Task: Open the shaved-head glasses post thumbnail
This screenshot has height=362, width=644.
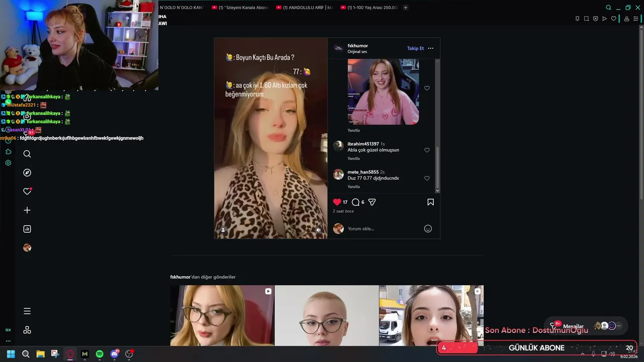Action: [327, 316]
